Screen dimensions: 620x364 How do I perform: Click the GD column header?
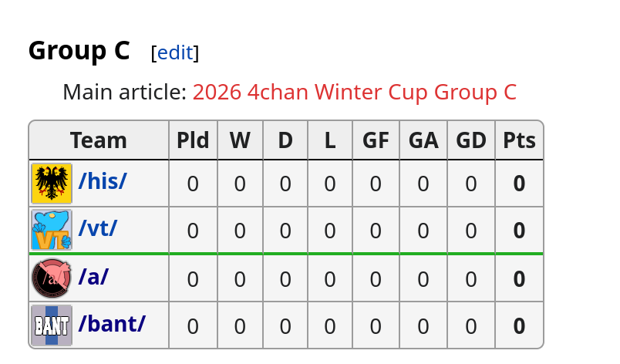[471, 140]
